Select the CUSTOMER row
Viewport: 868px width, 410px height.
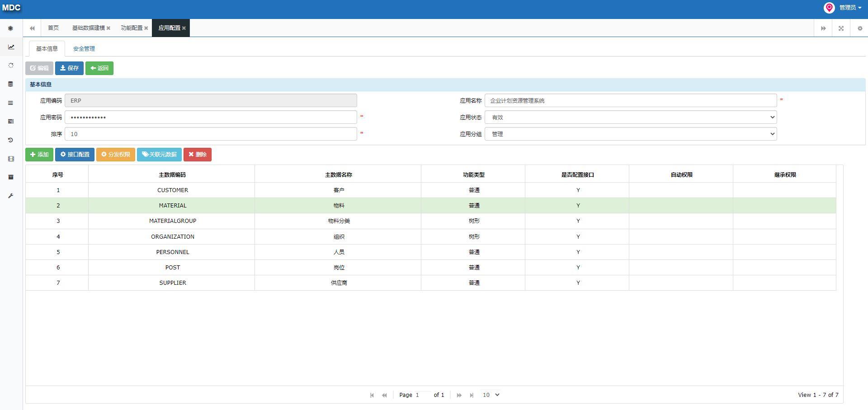[431, 190]
